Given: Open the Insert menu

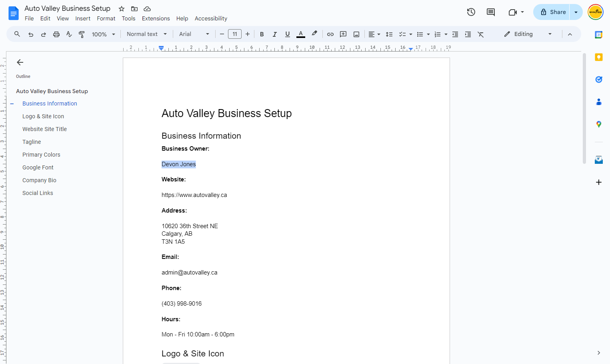Looking at the screenshot, I should tap(83, 18).
